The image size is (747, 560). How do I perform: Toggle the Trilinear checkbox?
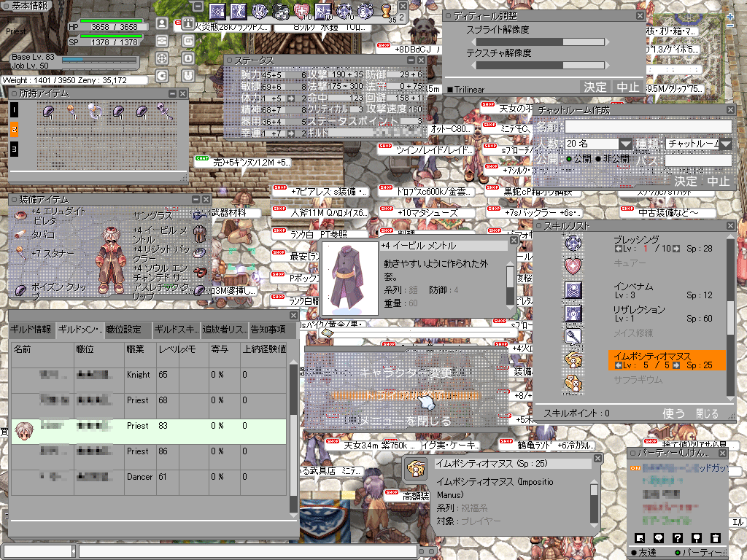coord(449,90)
